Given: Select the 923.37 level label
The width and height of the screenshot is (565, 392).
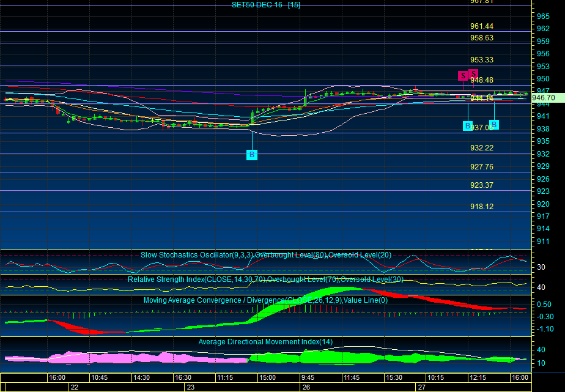Looking at the screenshot, I should [x=482, y=185].
